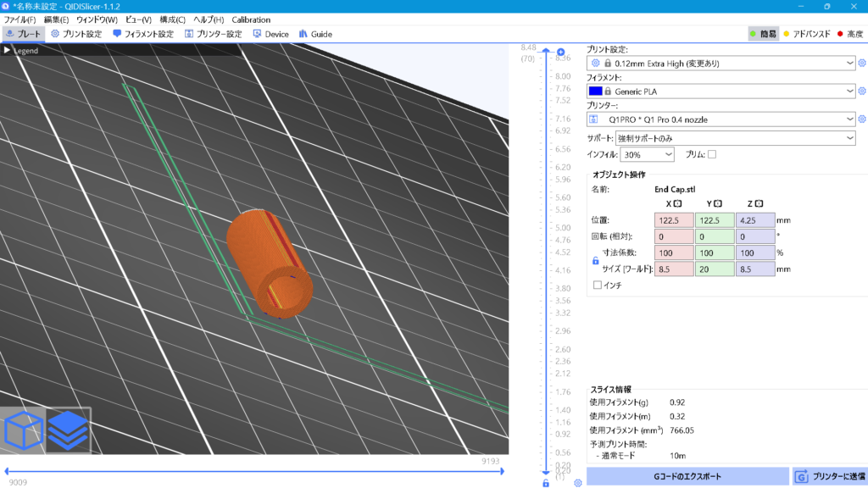The height and width of the screenshot is (488, 868).
Task: Check the インチ (inches) checkbox
Action: 598,286
